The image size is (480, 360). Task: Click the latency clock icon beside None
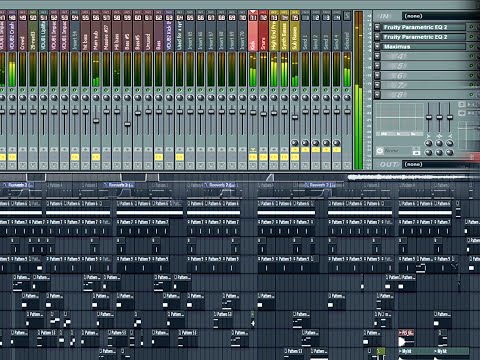click(x=380, y=151)
